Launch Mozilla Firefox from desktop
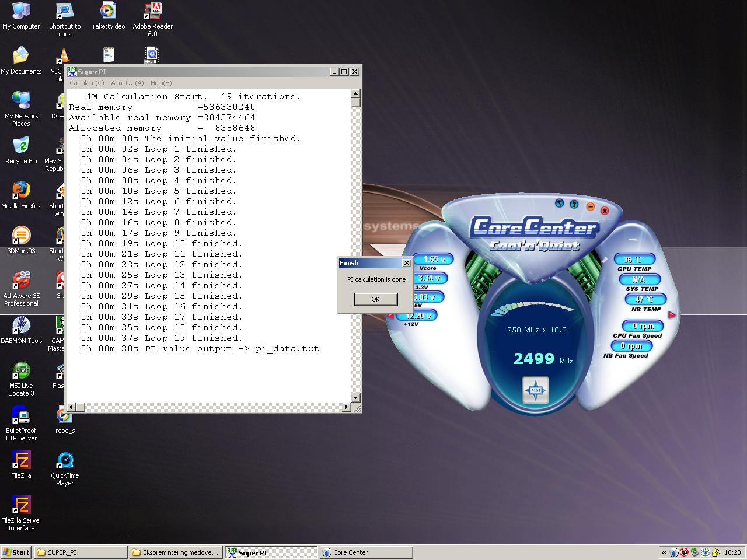747x560 pixels. pyautogui.click(x=21, y=195)
